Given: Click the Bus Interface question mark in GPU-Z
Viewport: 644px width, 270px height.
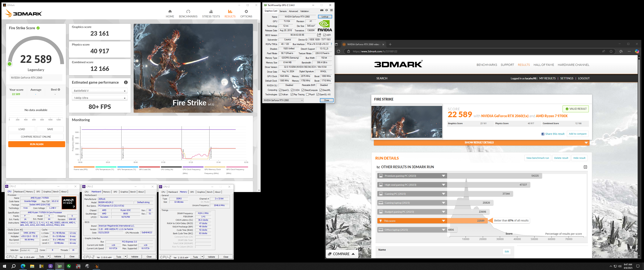Looking at the screenshot, I should click(331, 44).
